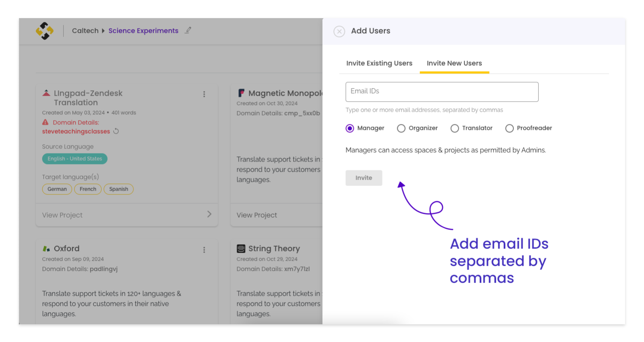644x342 pixels.
Task: Select the Proofreader role radio button
Action: point(509,128)
